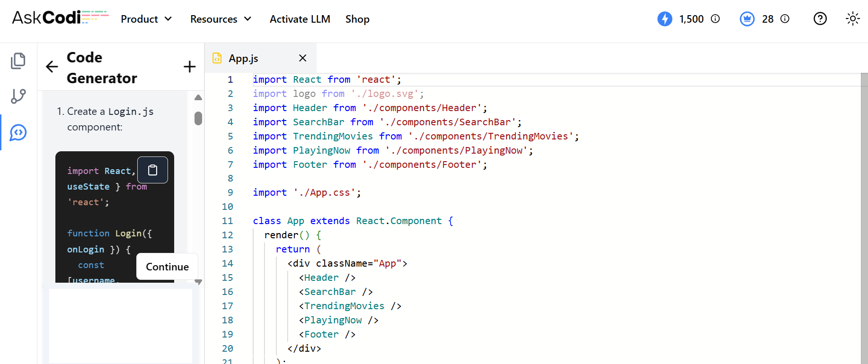
Task: Click the Continue button
Action: (167, 267)
